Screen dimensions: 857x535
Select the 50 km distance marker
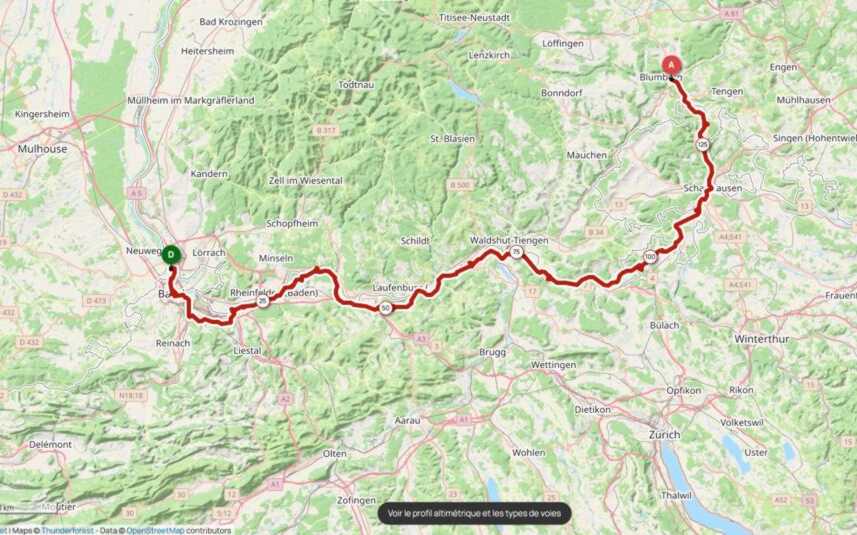click(x=385, y=308)
